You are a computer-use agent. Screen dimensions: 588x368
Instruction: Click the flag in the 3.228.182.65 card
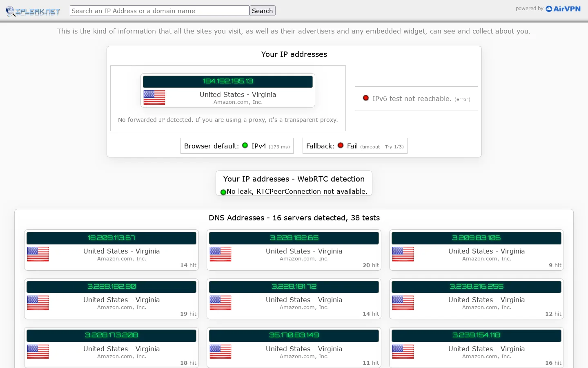pos(220,254)
